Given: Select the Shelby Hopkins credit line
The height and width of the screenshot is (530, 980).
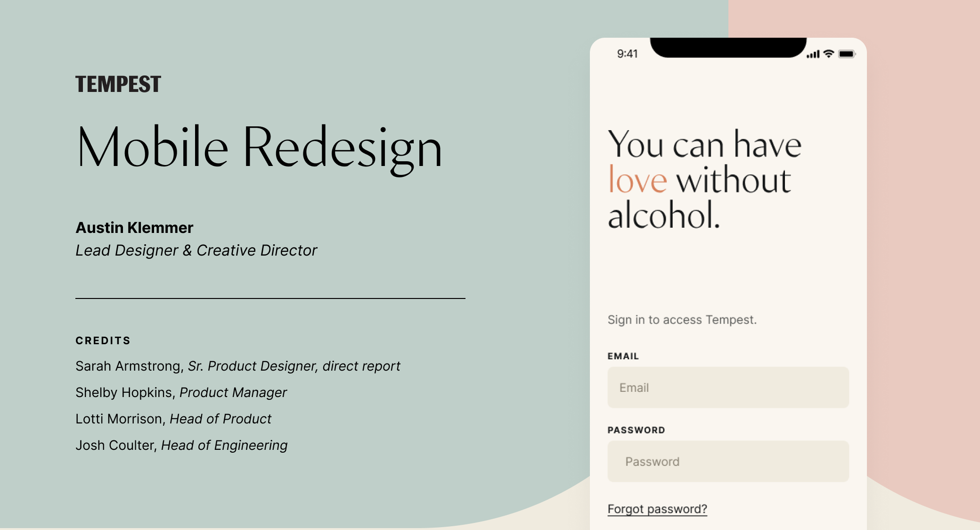Looking at the screenshot, I should tap(181, 392).
